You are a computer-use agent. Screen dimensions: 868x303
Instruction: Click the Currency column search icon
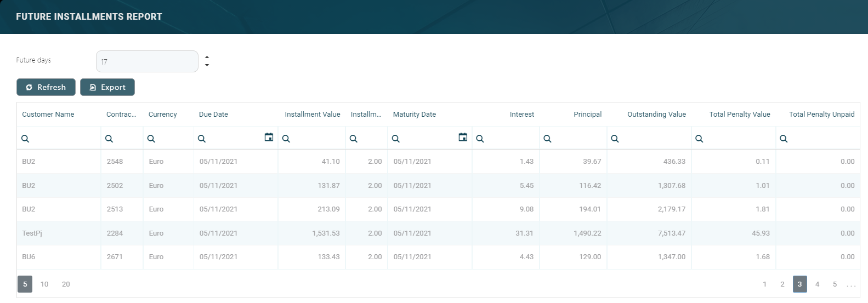click(151, 139)
